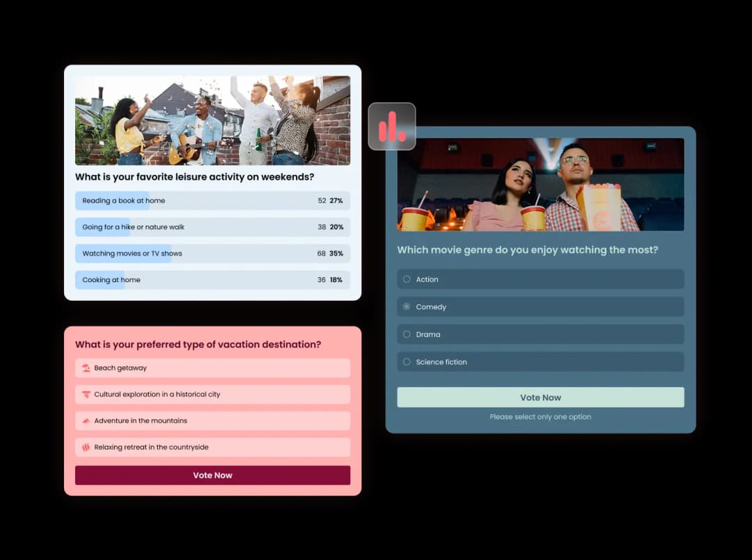This screenshot has width=752, height=560.
Task: Click the 20% value for Going for a hike
Action: tap(336, 227)
